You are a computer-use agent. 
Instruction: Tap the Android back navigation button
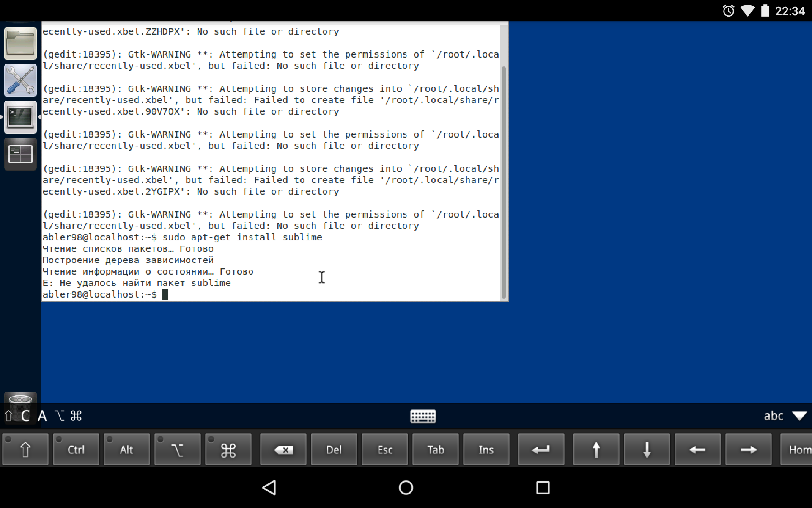(x=269, y=488)
